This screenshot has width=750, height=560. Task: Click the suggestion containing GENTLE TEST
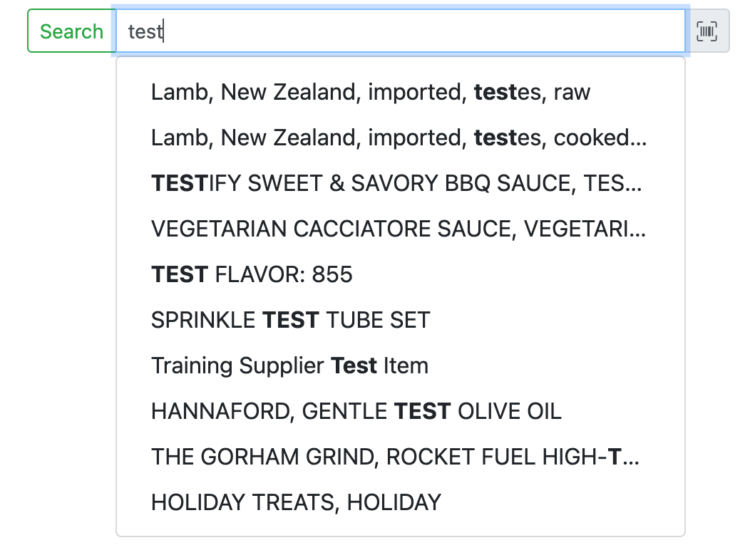point(355,410)
